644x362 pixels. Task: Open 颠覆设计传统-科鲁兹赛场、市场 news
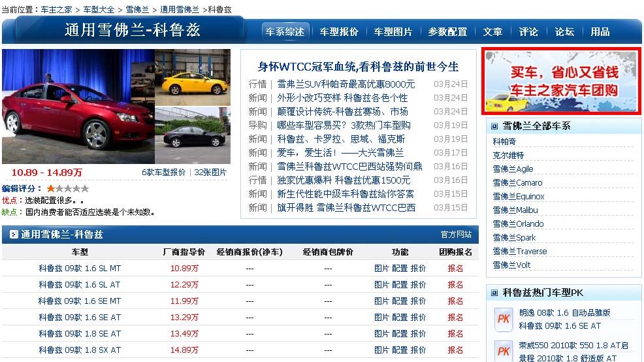pyautogui.click(x=342, y=111)
